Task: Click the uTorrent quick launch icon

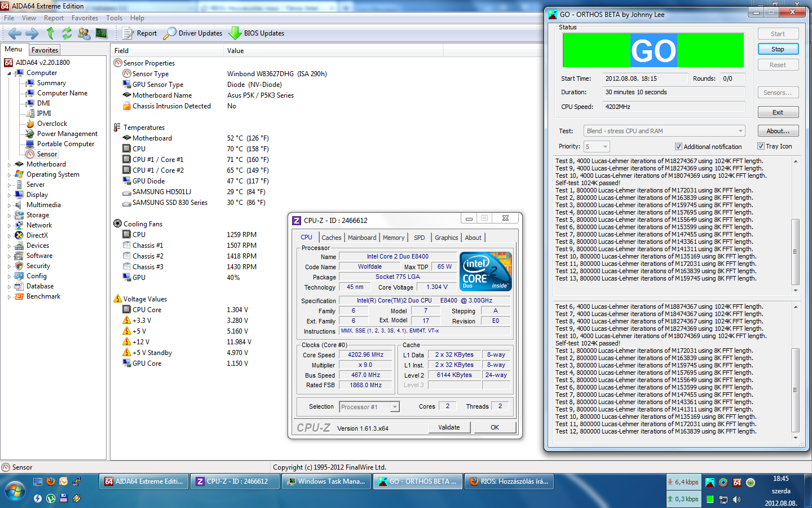Action: coord(51,498)
